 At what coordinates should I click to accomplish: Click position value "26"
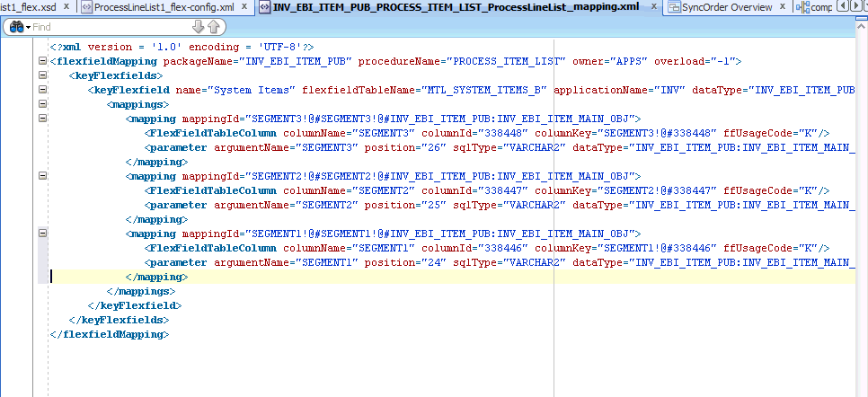point(436,148)
